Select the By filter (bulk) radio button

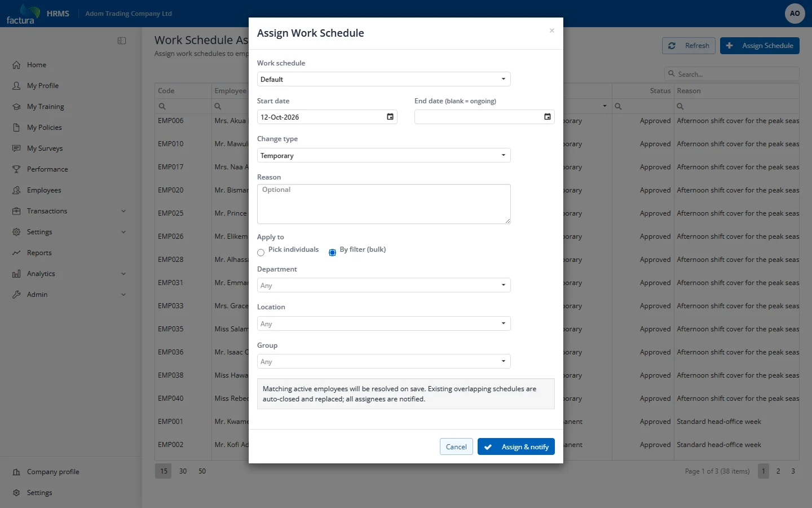point(332,252)
